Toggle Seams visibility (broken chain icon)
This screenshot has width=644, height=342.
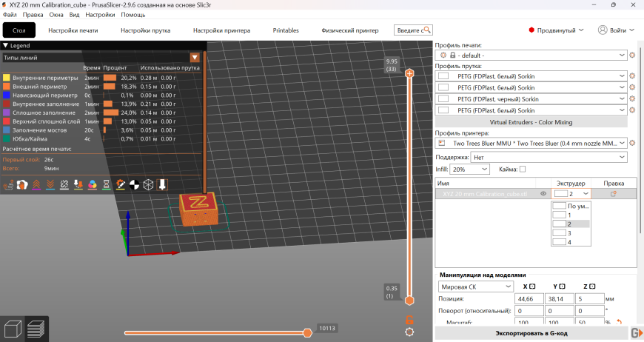64,185
